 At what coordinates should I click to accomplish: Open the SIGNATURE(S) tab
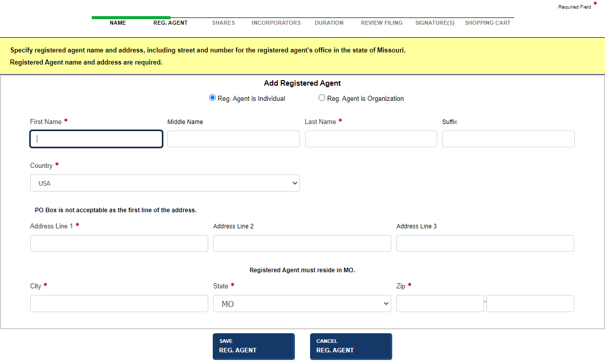click(x=435, y=23)
